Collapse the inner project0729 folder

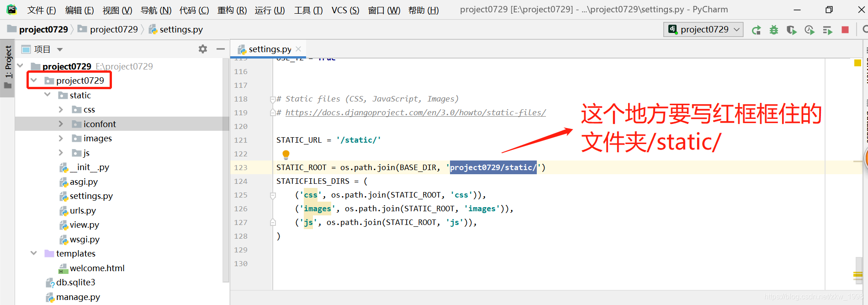coord(34,80)
